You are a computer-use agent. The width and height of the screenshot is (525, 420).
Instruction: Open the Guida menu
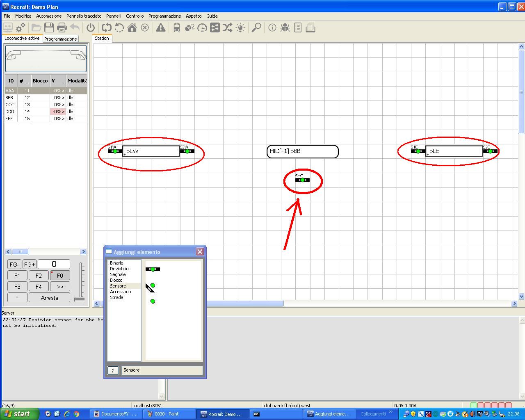[212, 16]
